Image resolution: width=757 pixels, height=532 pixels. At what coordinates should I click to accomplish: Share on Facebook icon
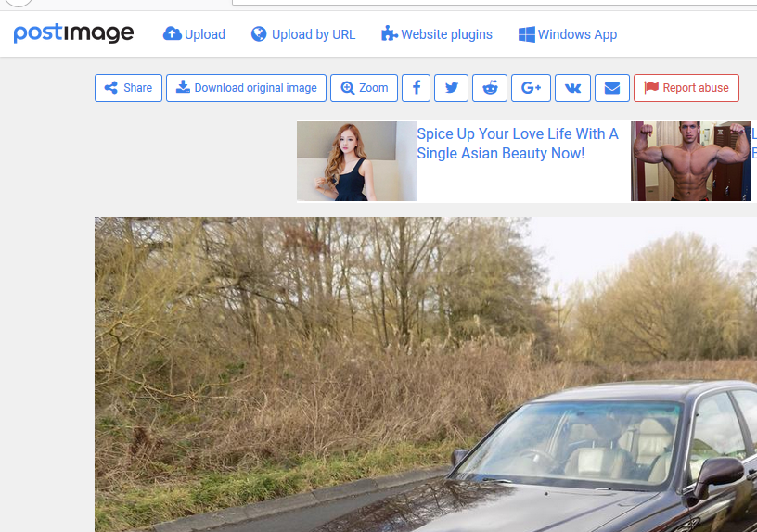(x=417, y=88)
